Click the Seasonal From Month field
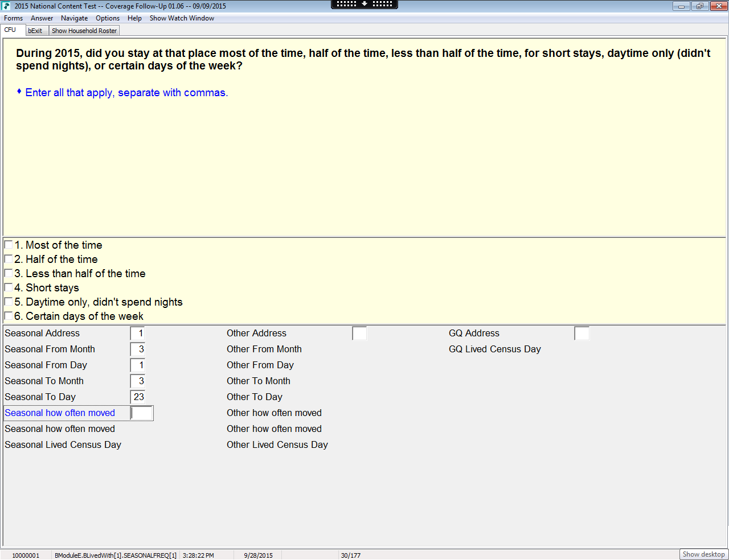Screen dimensions: 729x560 coord(138,349)
